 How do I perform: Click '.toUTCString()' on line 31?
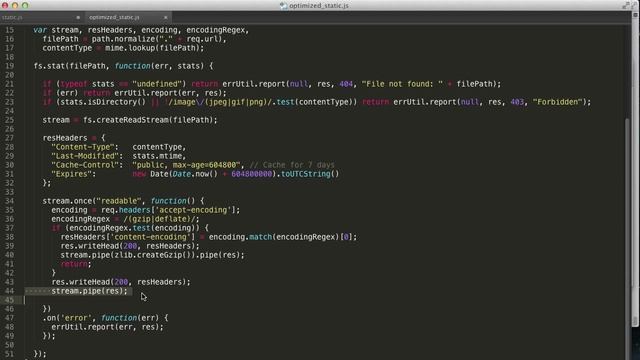[308, 174]
